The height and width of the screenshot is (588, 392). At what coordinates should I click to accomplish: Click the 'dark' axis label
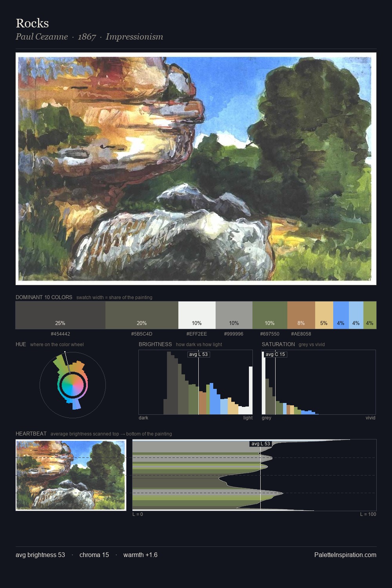[143, 418]
